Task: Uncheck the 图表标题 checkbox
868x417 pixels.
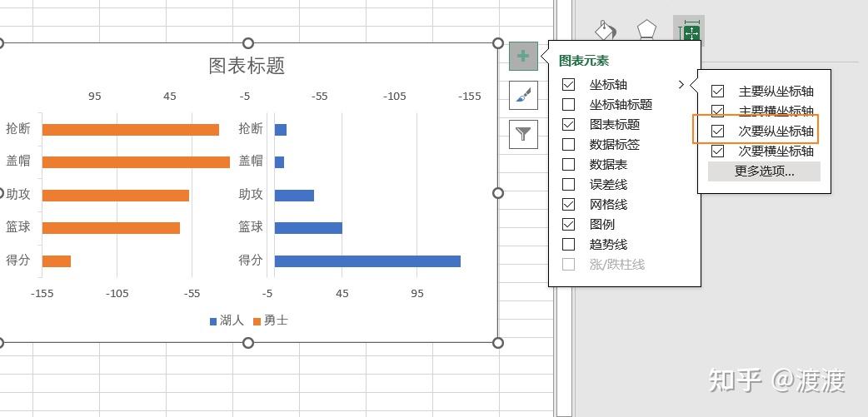Action: [568, 125]
